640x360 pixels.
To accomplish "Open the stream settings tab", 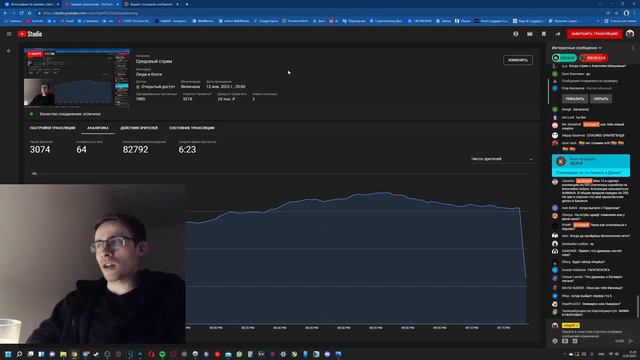I will click(x=53, y=128).
